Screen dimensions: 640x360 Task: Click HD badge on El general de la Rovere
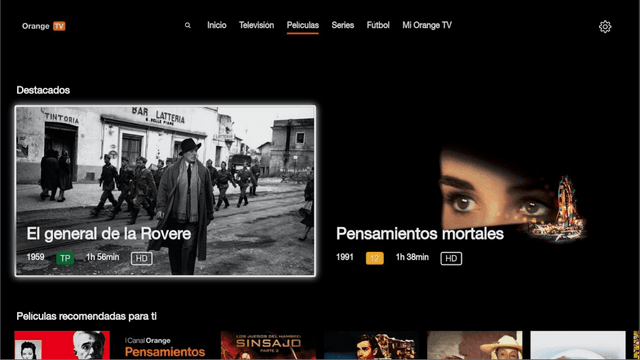(142, 258)
